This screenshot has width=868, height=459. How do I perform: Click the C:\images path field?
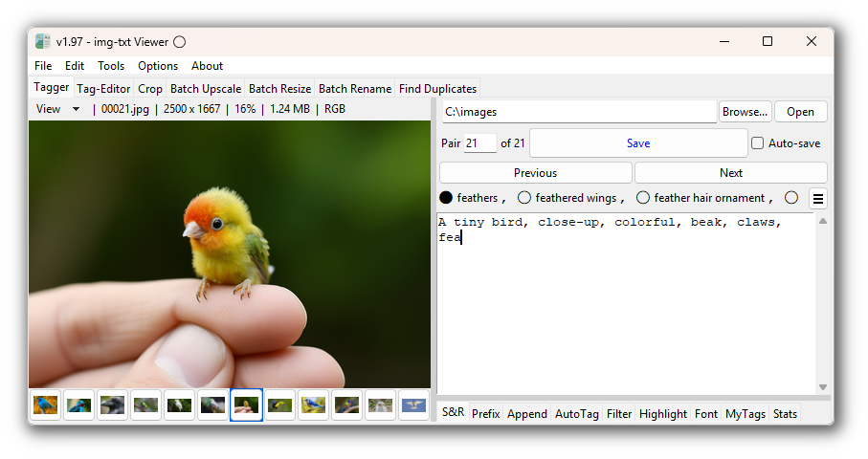click(x=579, y=112)
